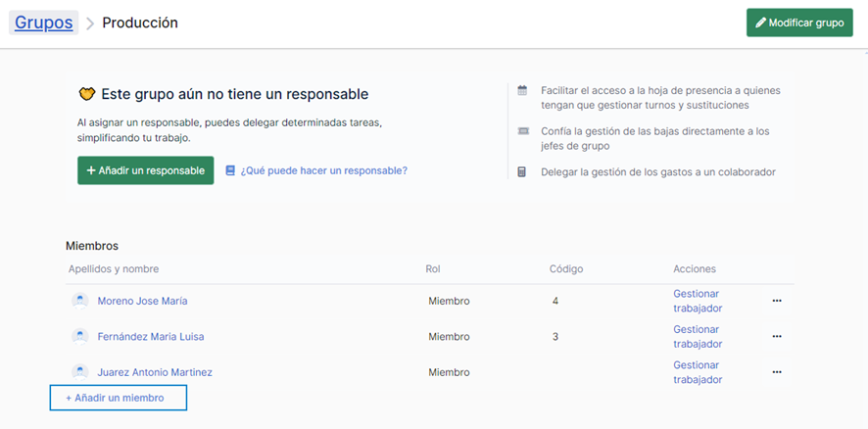This screenshot has height=429, width=868.
Task: Click avatar of Moreno Jose María
Action: 80,301
